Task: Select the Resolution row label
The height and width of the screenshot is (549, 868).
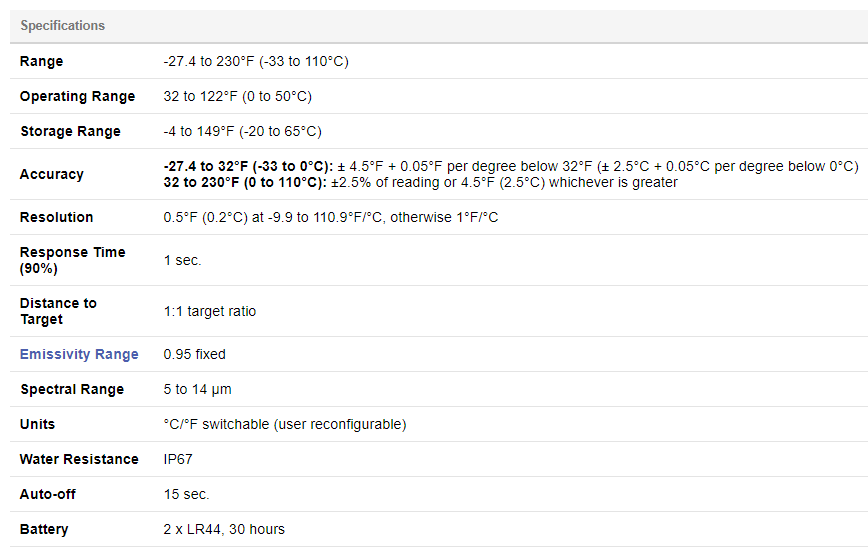Action: 56,217
